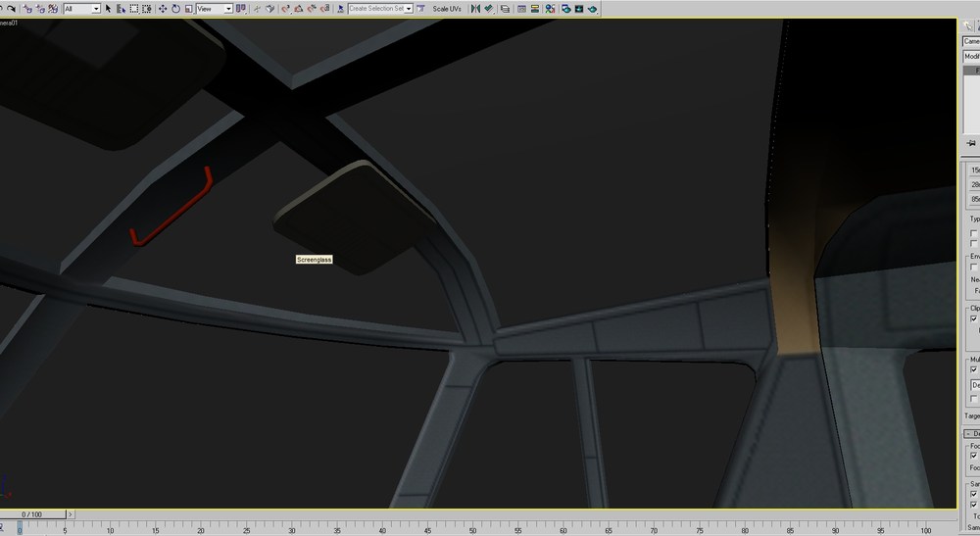
Task: Activate Rectangular Selection Region tool
Action: pyautogui.click(x=133, y=9)
